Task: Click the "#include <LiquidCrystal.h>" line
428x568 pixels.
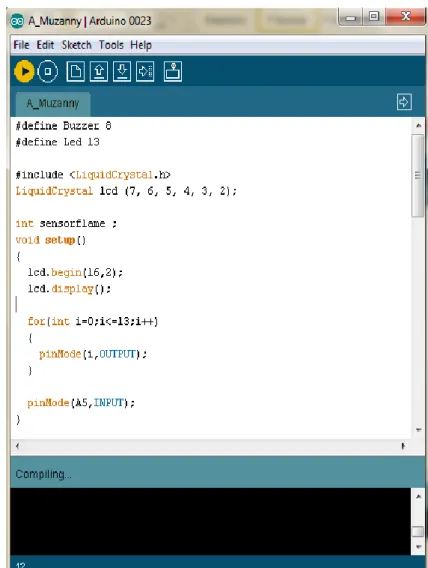Action: (x=93, y=175)
